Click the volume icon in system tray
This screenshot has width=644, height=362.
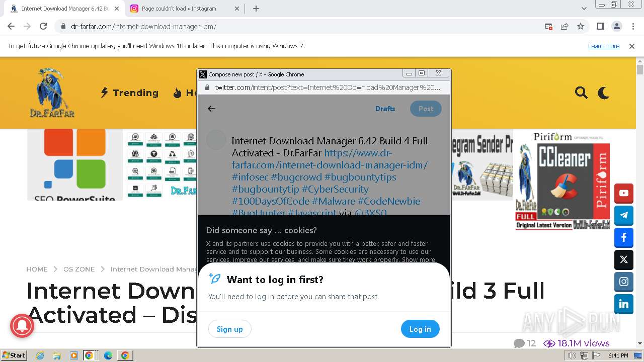572,355
